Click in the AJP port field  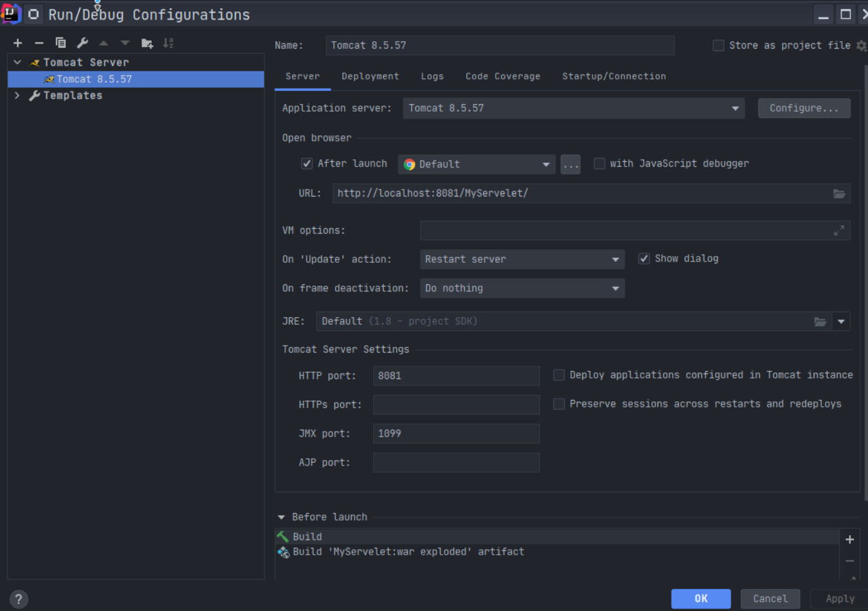click(456, 463)
